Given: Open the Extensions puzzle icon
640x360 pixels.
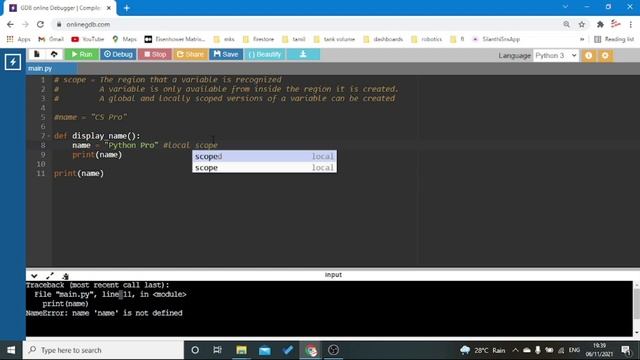Looking at the screenshot, I should click(x=600, y=24).
